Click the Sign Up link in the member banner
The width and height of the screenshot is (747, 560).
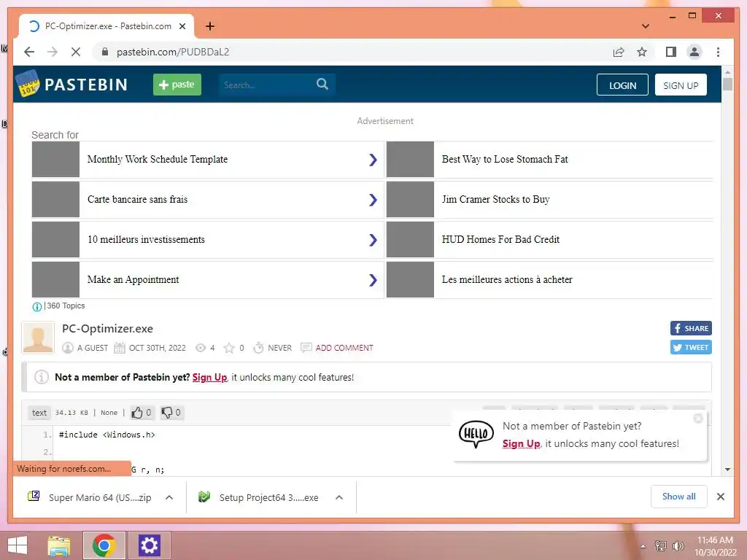pos(209,377)
